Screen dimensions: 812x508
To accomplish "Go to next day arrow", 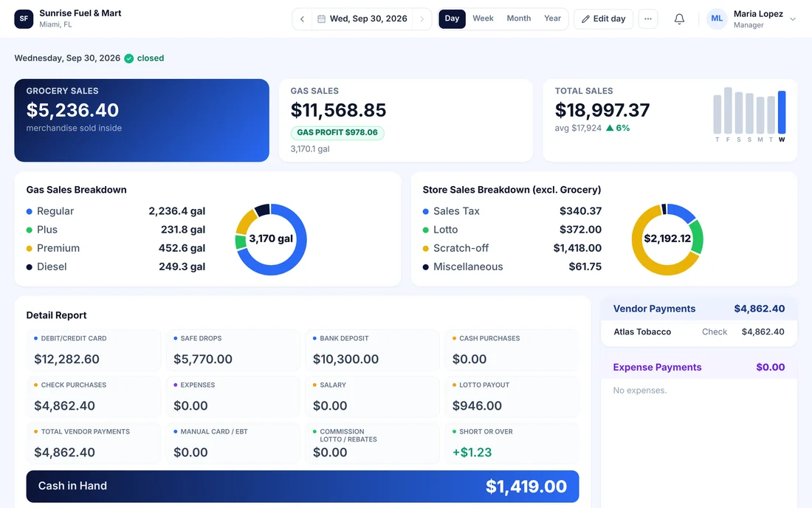I will [x=422, y=19].
